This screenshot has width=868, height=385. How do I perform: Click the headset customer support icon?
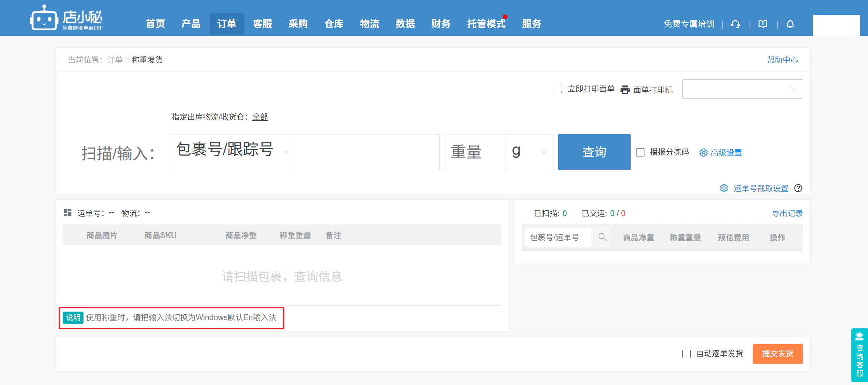[x=735, y=24]
